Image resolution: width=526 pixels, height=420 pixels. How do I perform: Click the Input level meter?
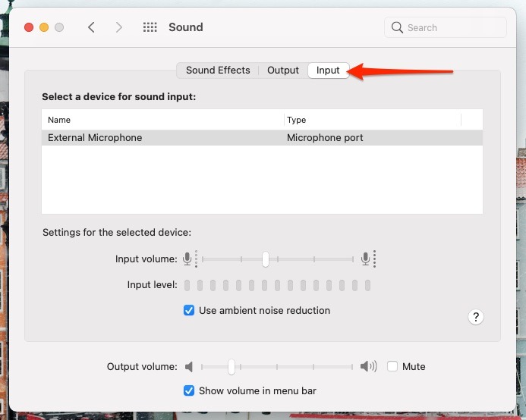[x=277, y=285]
